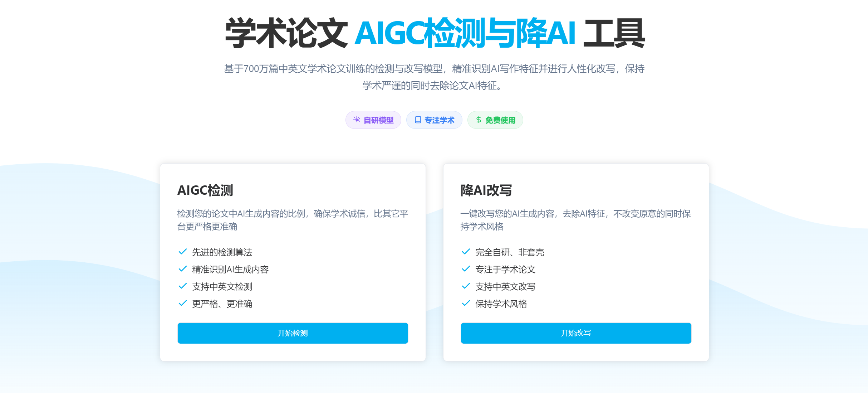Click checkmark icon beside 完全自研、非套壳

[x=466, y=252]
